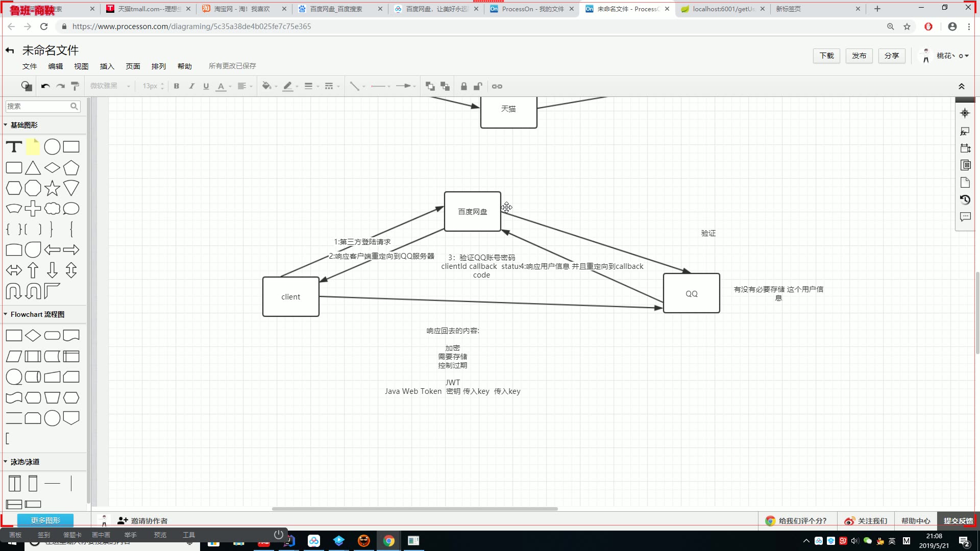This screenshot has height=551, width=980.
Task: Click the back arrow beside file title
Action: [10, 50]
